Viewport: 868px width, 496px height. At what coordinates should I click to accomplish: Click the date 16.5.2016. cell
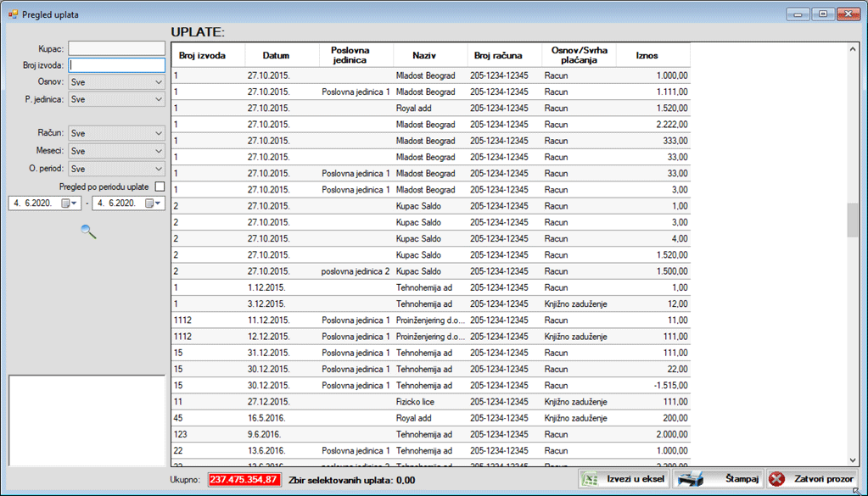coord(282,418)
